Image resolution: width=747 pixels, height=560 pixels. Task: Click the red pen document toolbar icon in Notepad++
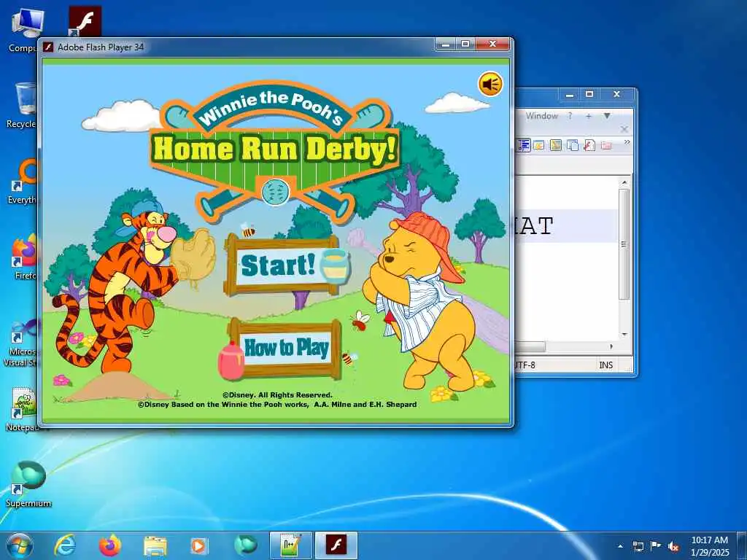[x=589, y=145]
